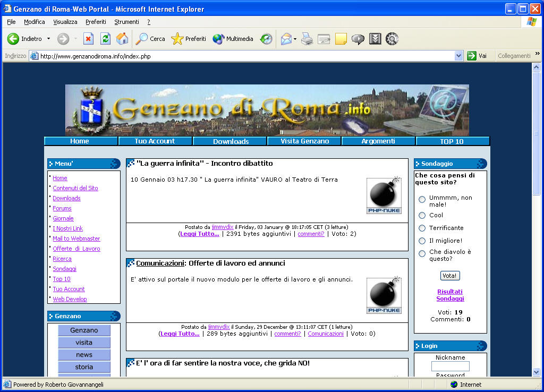Expand the toolbar overflow chevron near Collegamenti

pyautogui.click(x=538, y=54)
